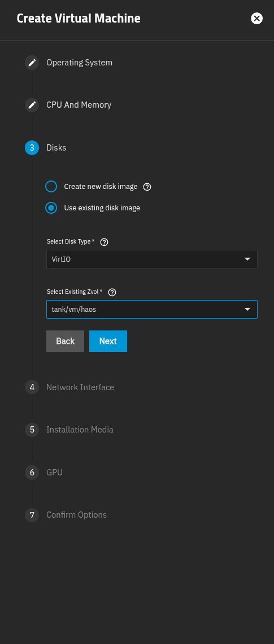
Task: Click the step 6 GPU number icon
Action: [32, 473]
